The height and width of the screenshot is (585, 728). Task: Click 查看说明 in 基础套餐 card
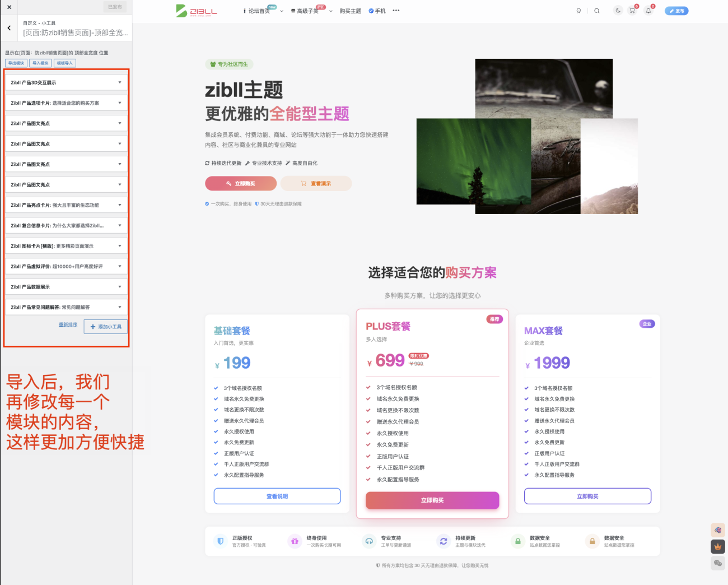[277, 496]
